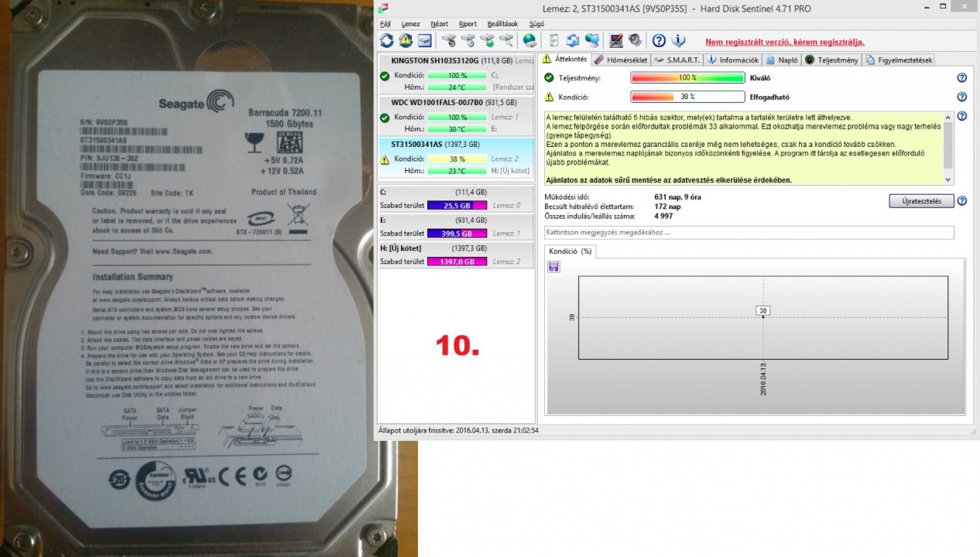
Task: Click help icon next to Kondíció Elfogadható
Action: [962, 97]
